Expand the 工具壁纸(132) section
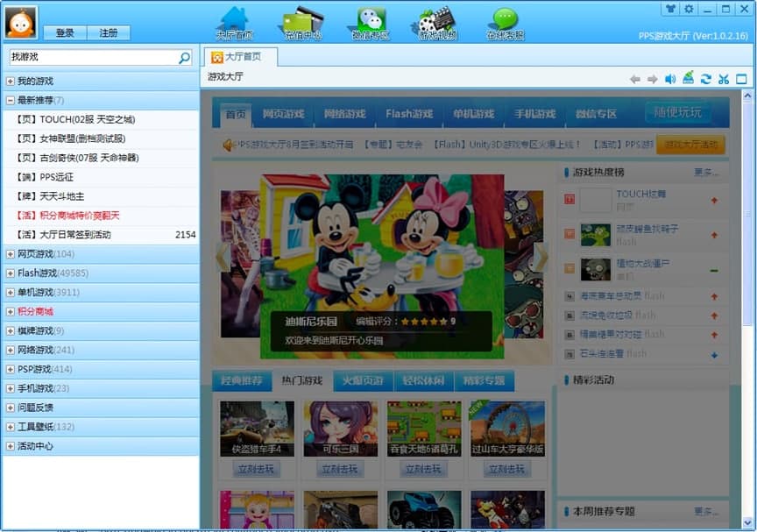 coord(11,427)
